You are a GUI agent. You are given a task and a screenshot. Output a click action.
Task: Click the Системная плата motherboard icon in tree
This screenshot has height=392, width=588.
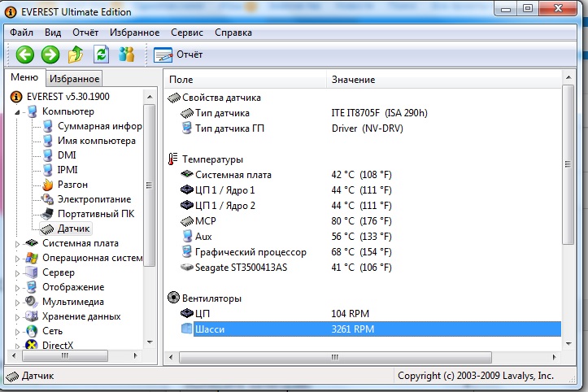click(x=32, y=243)
